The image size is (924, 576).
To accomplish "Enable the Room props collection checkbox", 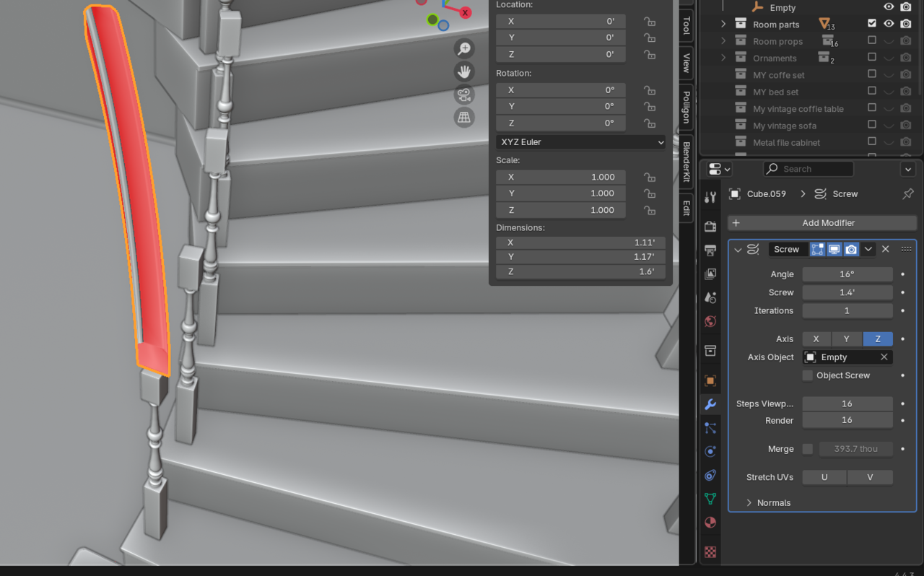I will tap(872, 40).
